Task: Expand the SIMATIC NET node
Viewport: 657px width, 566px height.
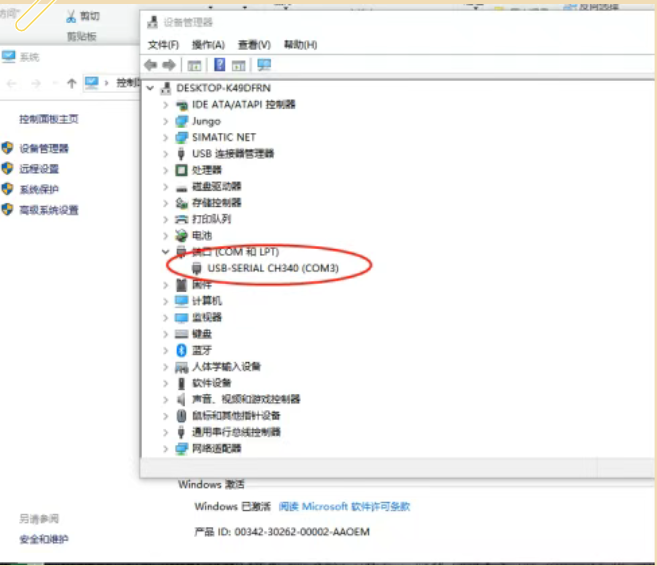Action: click(x=166, y=137)
